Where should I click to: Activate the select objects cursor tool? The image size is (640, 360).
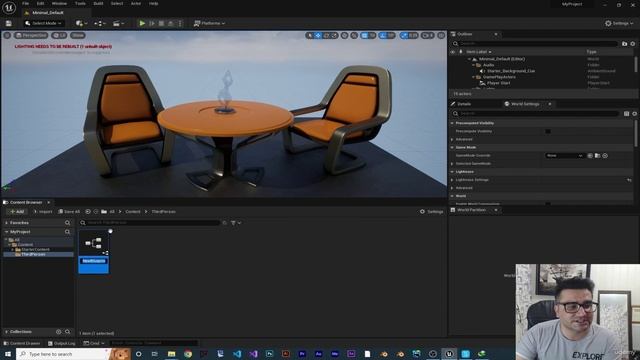(x=310, y=36)
